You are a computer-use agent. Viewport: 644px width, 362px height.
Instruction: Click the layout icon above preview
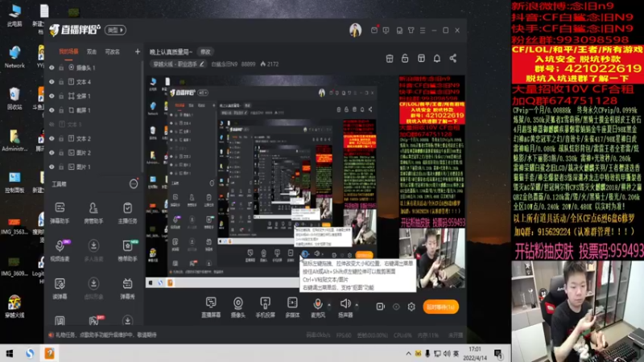pos(421,59)
